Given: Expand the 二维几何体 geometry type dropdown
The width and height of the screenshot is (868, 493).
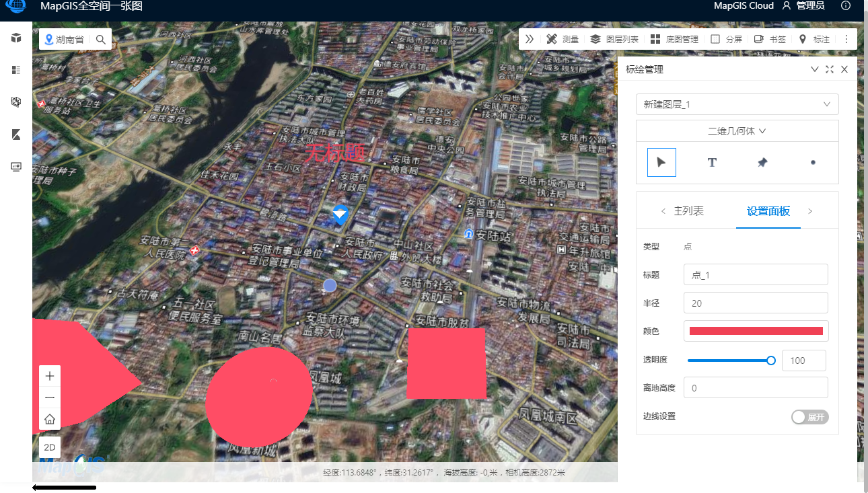Looking at the screenshot, I should pos(737,131).
